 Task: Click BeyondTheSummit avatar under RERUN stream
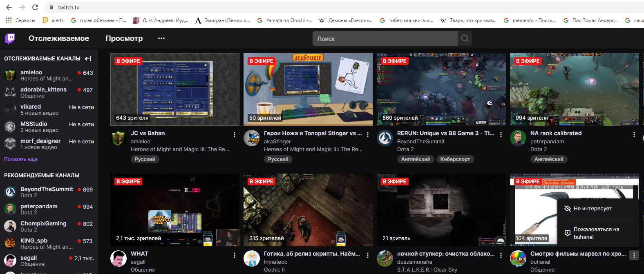[x=385, y=138]
